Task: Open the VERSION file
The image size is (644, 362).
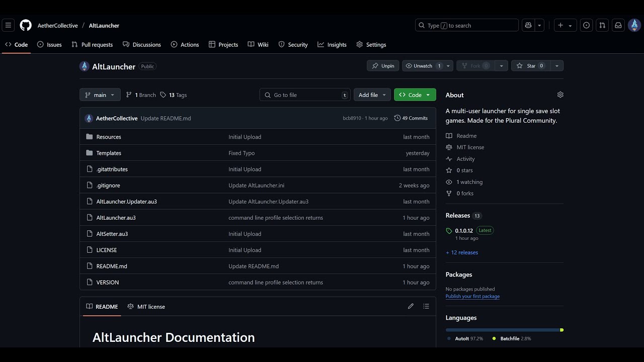Action: pyautogui.click(x=108, y=282)
